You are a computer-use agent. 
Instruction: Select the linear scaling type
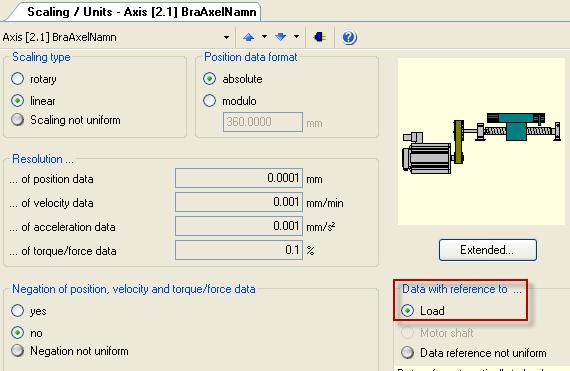coord(17,101)
